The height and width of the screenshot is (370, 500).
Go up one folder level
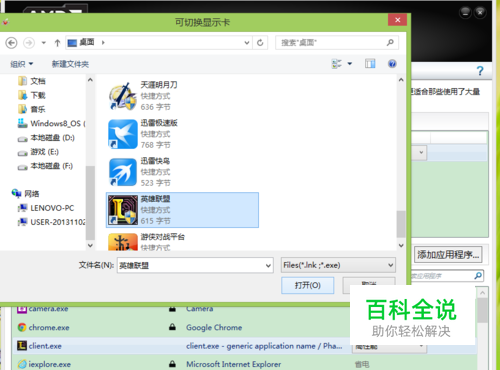pyautogui.click(x=57, y=43)
